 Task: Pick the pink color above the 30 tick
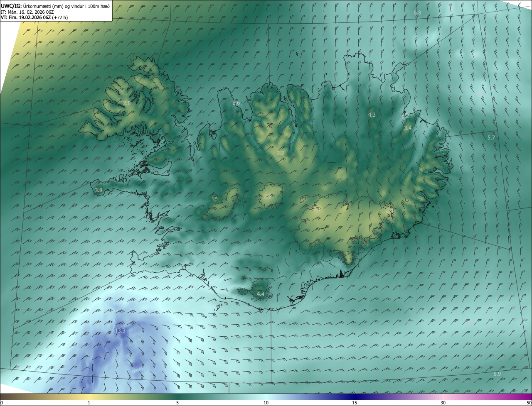coord(443,397)
